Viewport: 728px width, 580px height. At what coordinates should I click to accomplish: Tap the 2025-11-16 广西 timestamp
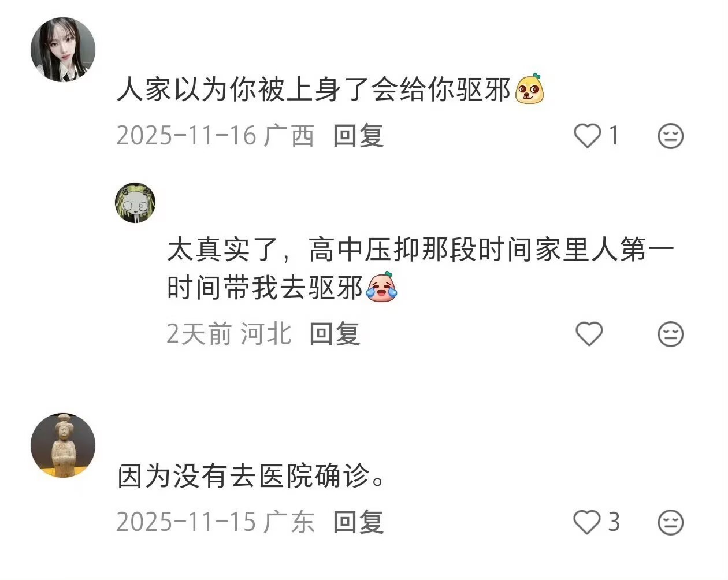[x=215, y=136]
